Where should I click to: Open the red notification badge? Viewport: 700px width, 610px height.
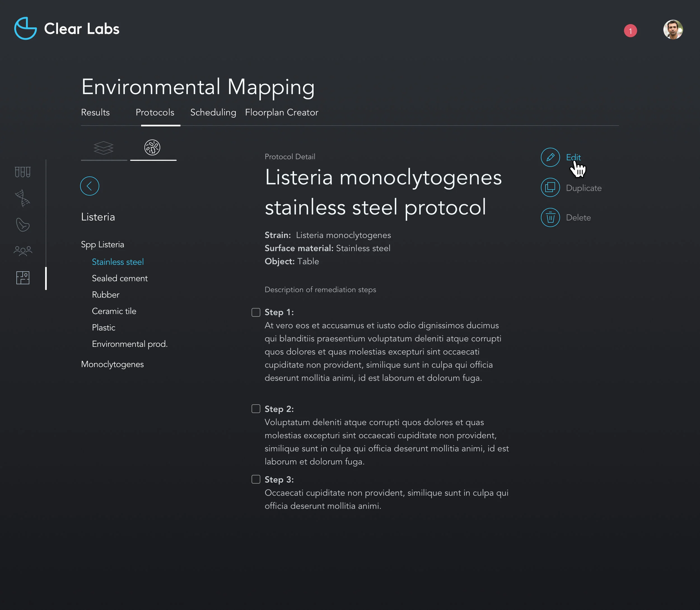point(630,31)
